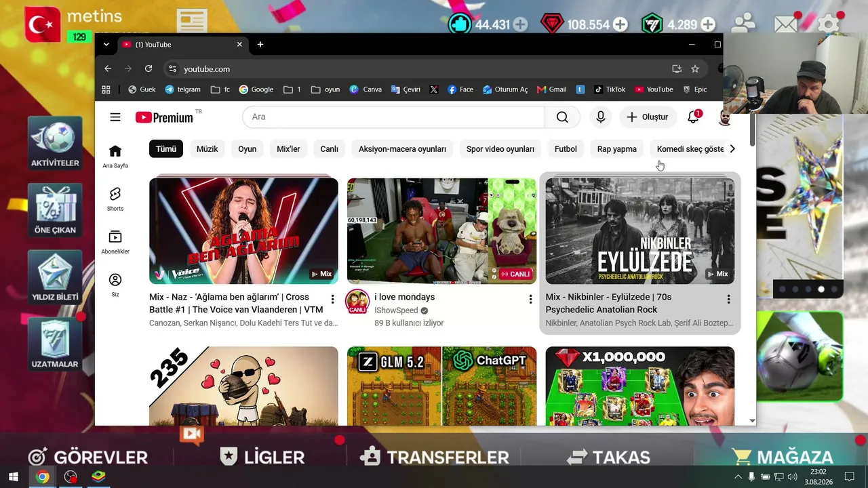Open AKTİVİTELER in the game window
This screenshot has width=868, height=488.
pos(55,143)
